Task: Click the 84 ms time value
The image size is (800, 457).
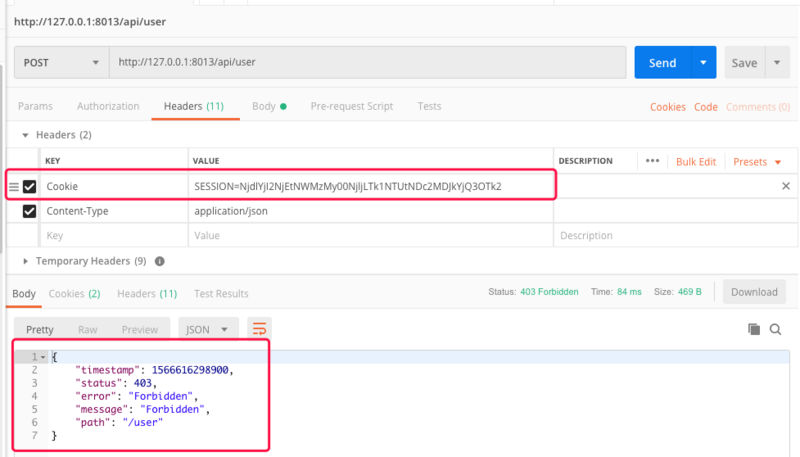Action: tap(629, 292)
